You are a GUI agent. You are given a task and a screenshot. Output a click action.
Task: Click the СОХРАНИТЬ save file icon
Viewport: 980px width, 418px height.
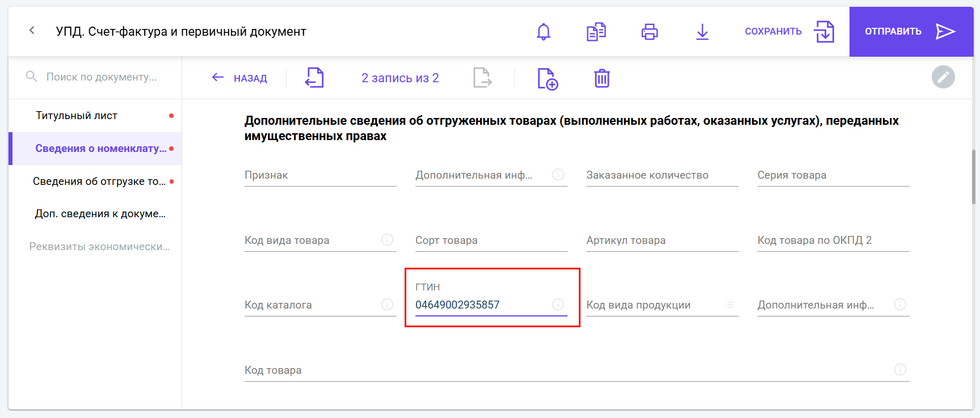point(825,32)
